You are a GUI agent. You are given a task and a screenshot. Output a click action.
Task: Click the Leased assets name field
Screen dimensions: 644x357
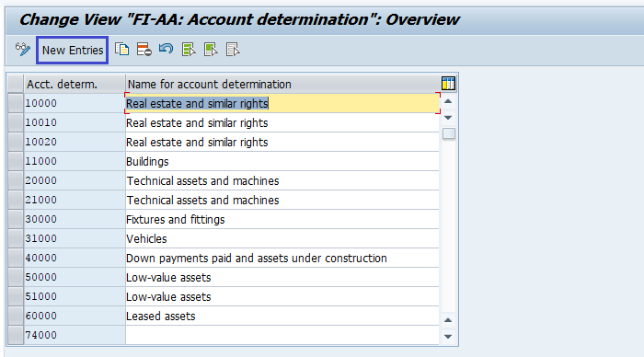282,316
